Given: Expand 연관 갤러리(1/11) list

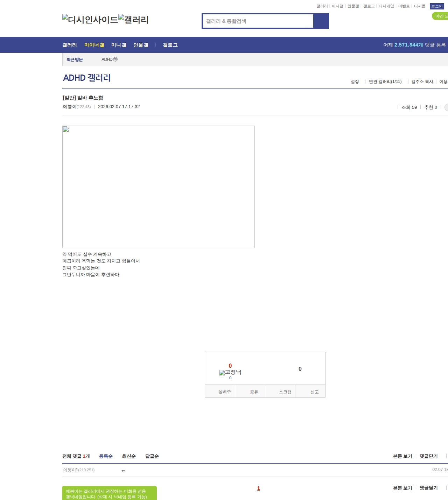Looking at the screenshot, I should 385,82.
